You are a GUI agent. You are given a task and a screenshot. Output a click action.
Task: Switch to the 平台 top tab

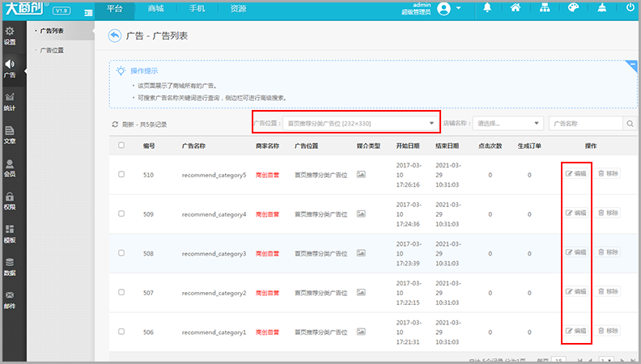(114, 9)
